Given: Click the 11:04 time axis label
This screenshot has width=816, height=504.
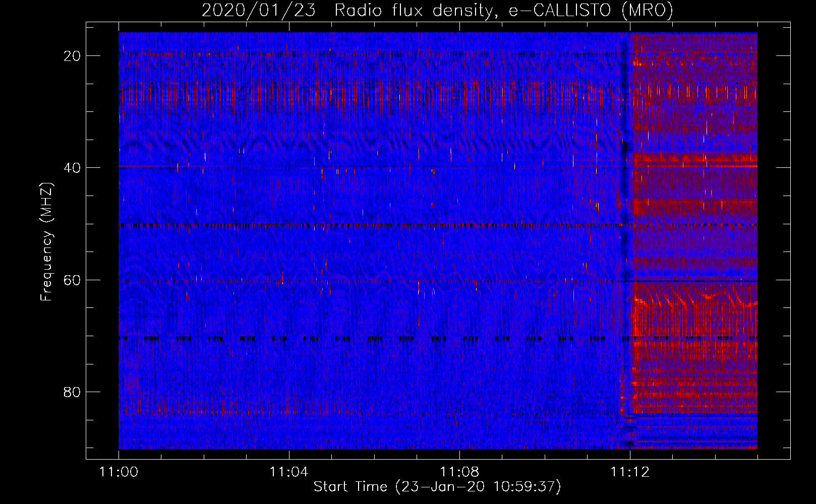Looking at the screenshot, I should (x=289, y=472).
